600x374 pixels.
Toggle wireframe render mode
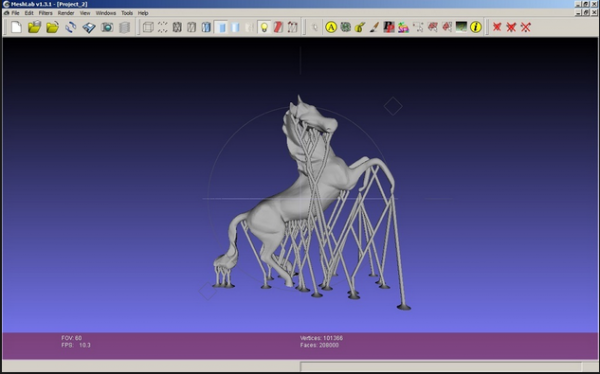[177, 27]
